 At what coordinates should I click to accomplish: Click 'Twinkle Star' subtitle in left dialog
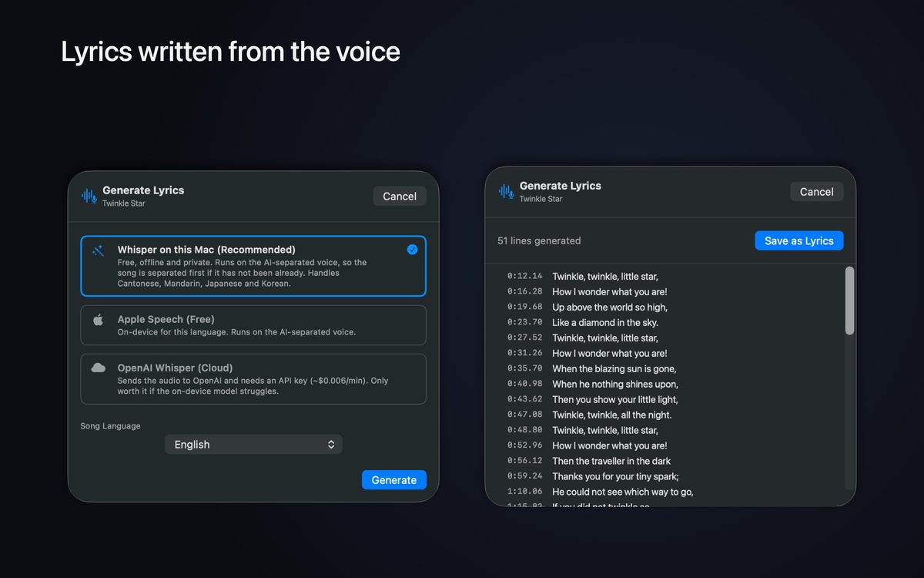coord(124,203)
